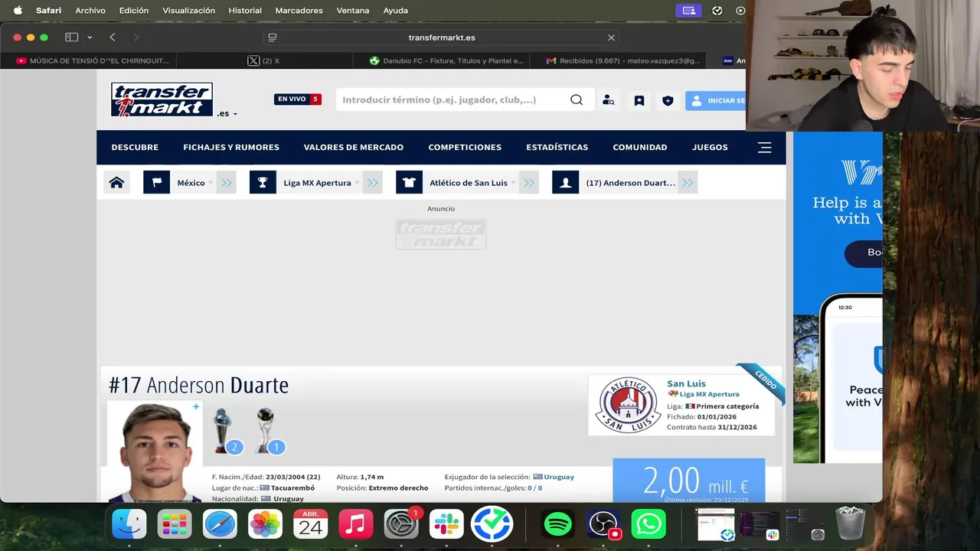Click double-chevron after Liga MX Apertura
Viewport: 980px width, 551px height.
pos(372,183)
